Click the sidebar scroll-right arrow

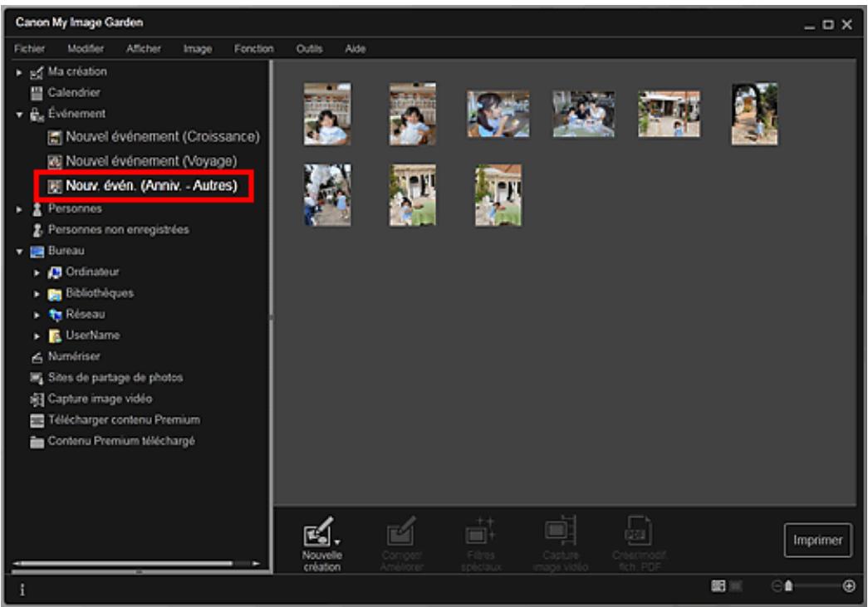[256, 563]
